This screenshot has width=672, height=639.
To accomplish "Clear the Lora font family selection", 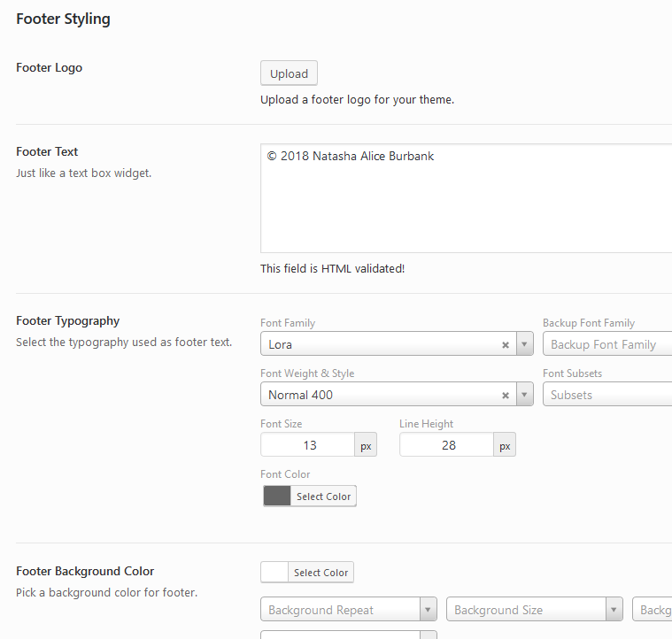I will coord(506,345).
